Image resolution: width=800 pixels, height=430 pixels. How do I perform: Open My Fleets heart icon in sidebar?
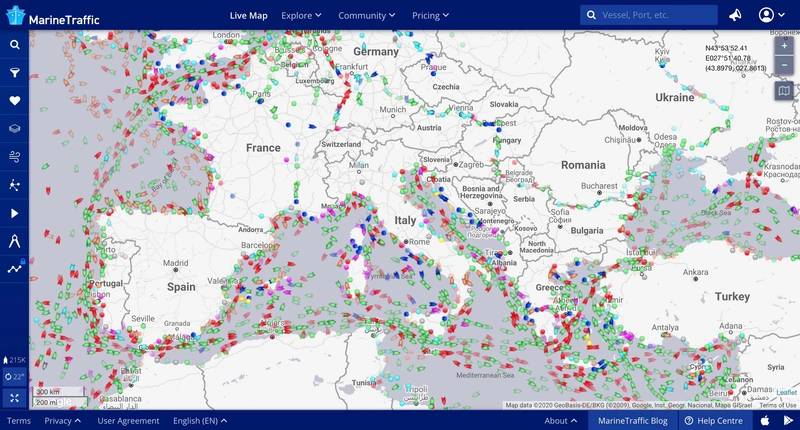point(15,101)
